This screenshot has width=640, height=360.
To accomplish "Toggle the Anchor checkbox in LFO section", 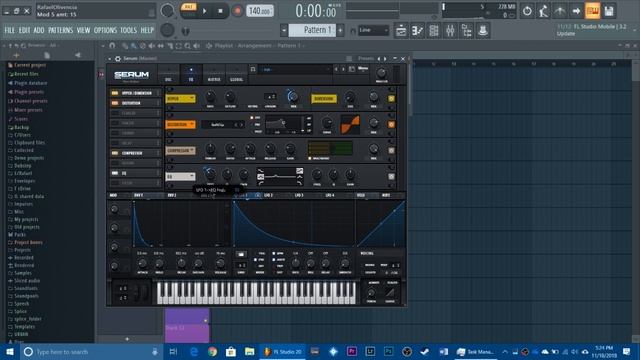I will [274, 260].
